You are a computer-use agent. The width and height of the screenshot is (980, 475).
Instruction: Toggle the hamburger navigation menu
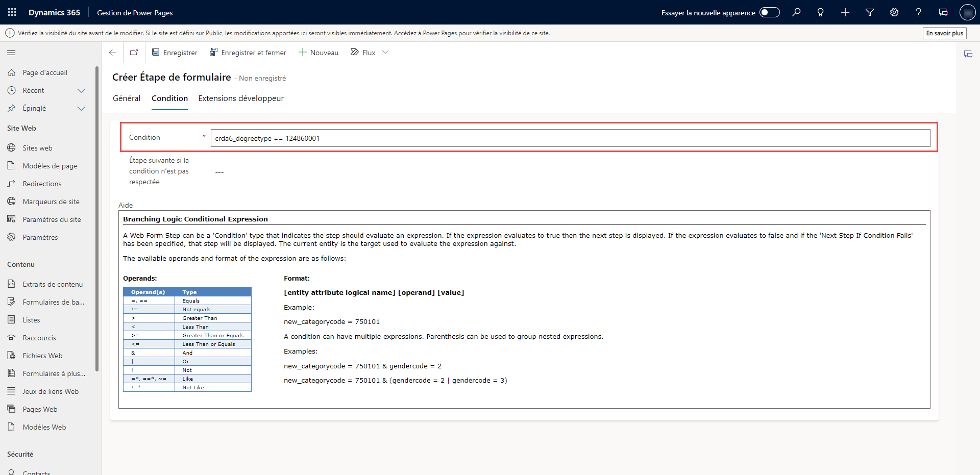11,53
